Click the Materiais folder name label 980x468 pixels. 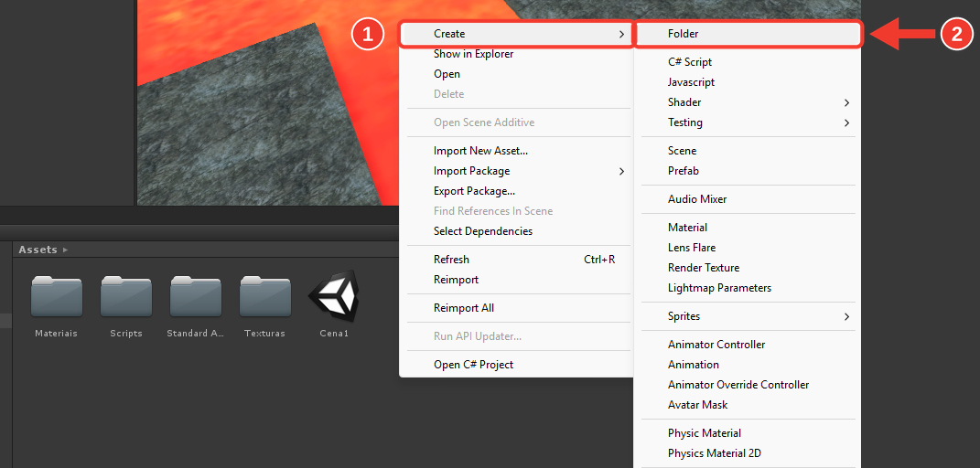(x=56, y=334)
